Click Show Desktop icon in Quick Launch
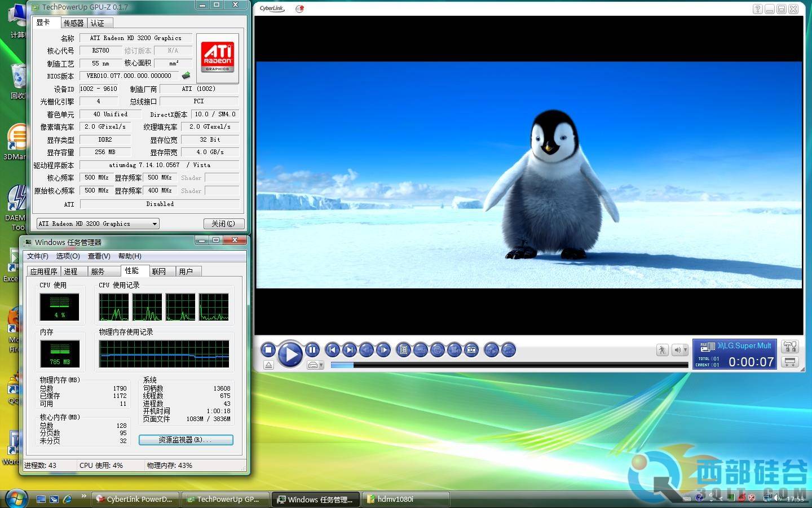This screenshot has width=812, height=508. [41, 499]
